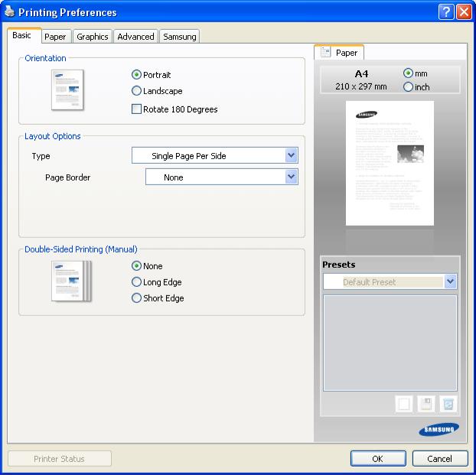476x475 pixels.
Task: Close the Printing Preferences dialog
Action: pos(465,12)
